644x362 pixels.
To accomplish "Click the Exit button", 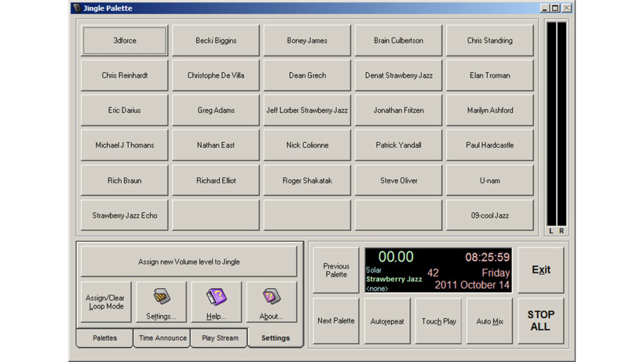I will pos(541,270).
